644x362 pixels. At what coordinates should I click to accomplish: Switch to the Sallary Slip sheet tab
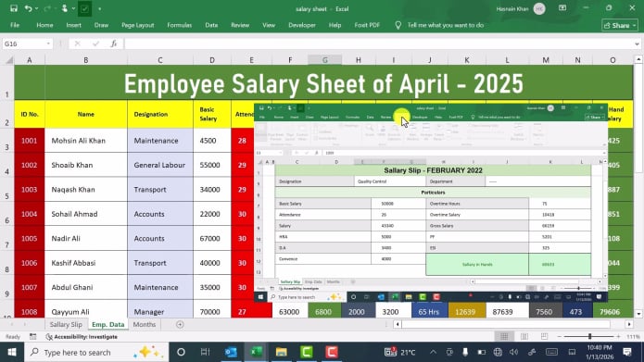66,324
